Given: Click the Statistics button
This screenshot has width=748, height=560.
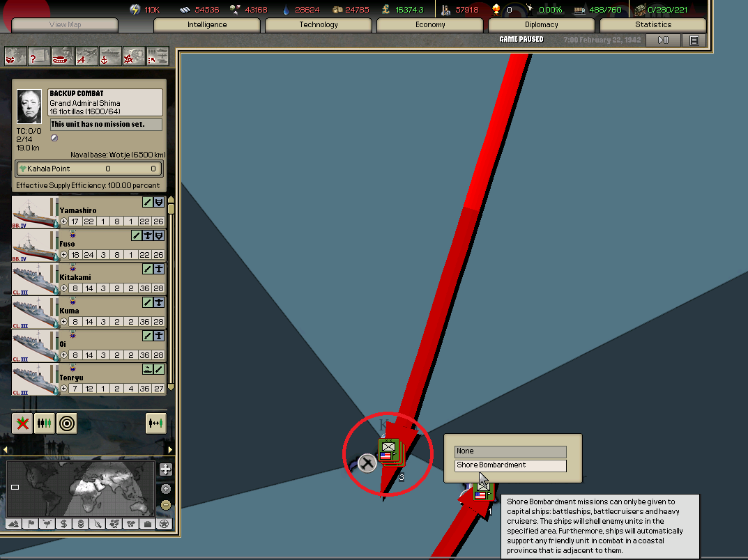Looking at the screenshot, I should tap(653, 24).
